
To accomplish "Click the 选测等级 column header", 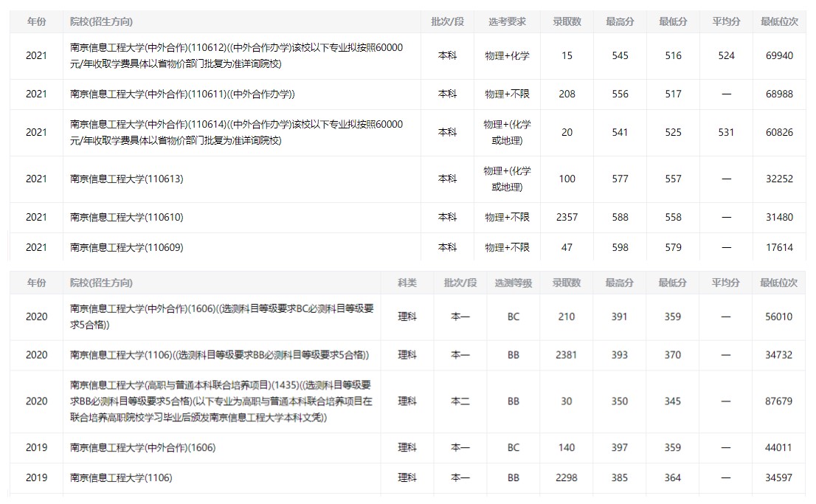I will (x=513, y=283).
